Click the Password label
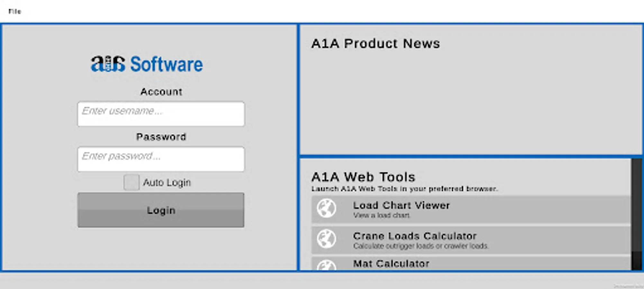The image size is (644, 289). 161,137
